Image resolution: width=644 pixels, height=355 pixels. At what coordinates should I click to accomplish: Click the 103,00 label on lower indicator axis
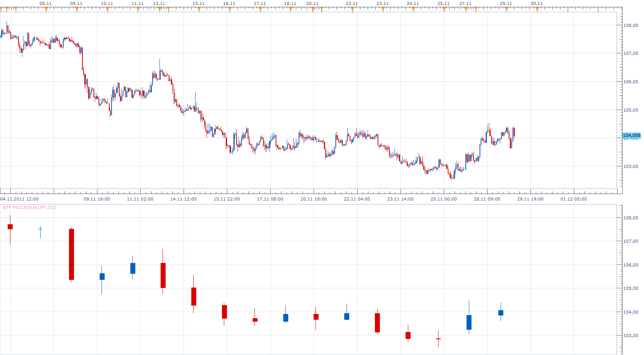tap(631, 335)
